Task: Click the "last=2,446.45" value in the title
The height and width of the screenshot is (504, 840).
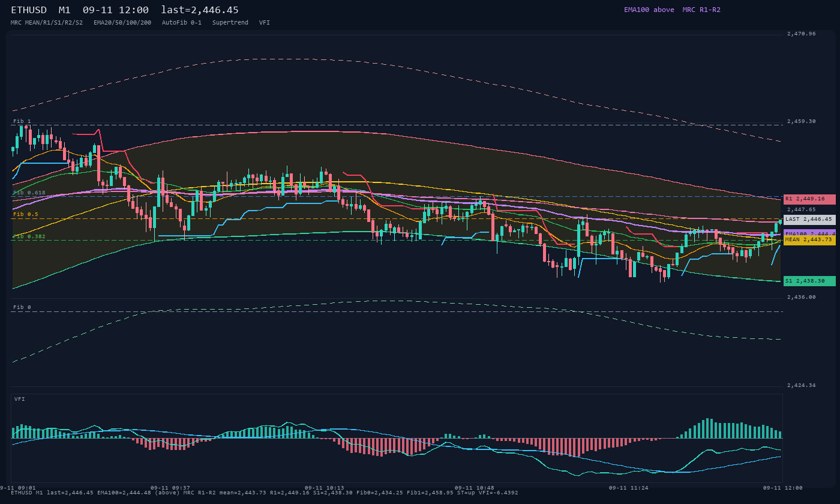Action: 200,10
